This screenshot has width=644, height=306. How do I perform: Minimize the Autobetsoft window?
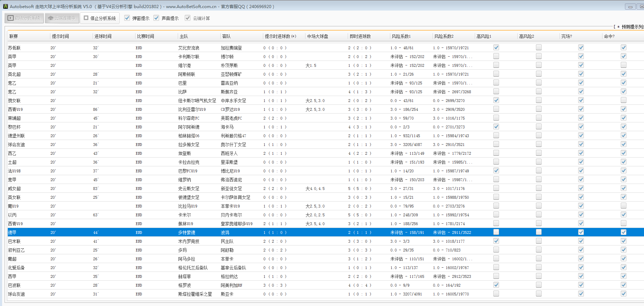tap(630, 7)
